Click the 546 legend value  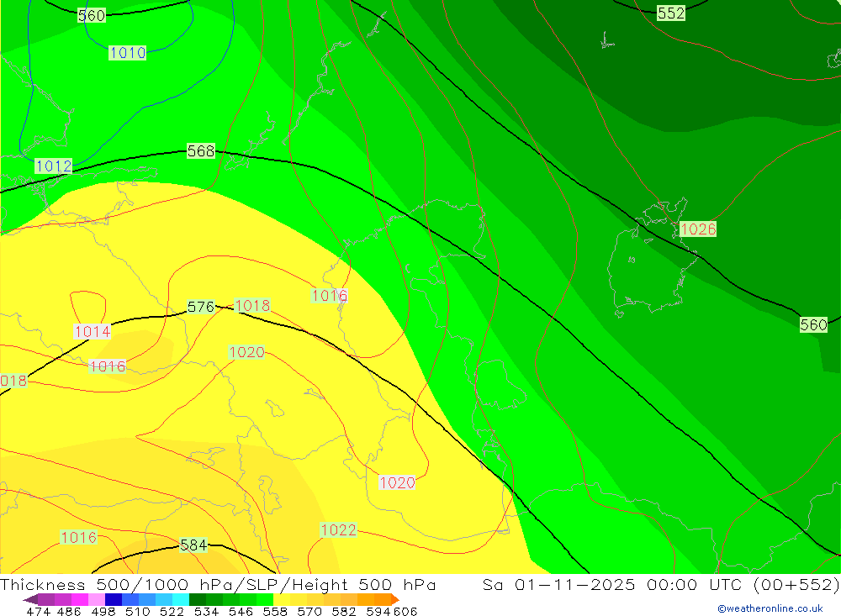point(241,611)
